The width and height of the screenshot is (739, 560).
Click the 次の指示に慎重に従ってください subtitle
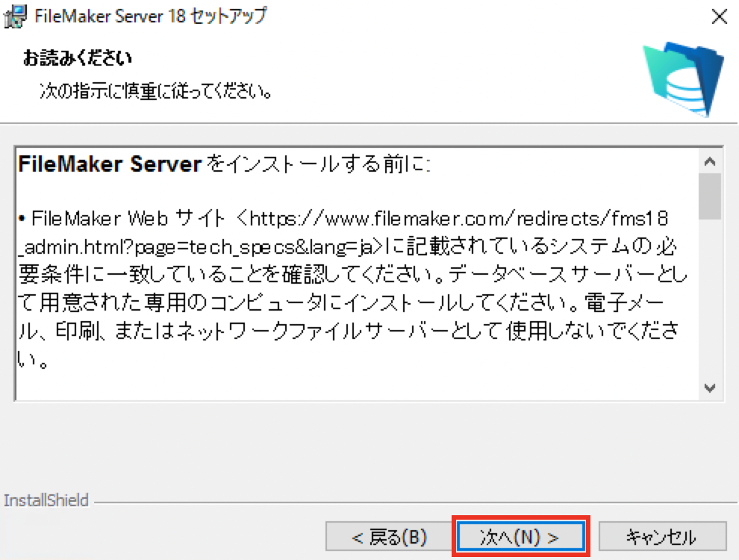coord(156,90)
